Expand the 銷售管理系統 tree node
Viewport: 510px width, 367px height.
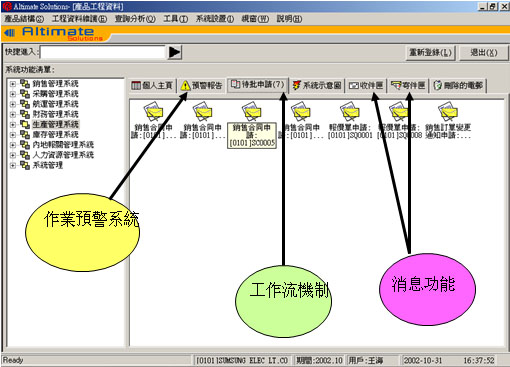[x=13, y=84]
